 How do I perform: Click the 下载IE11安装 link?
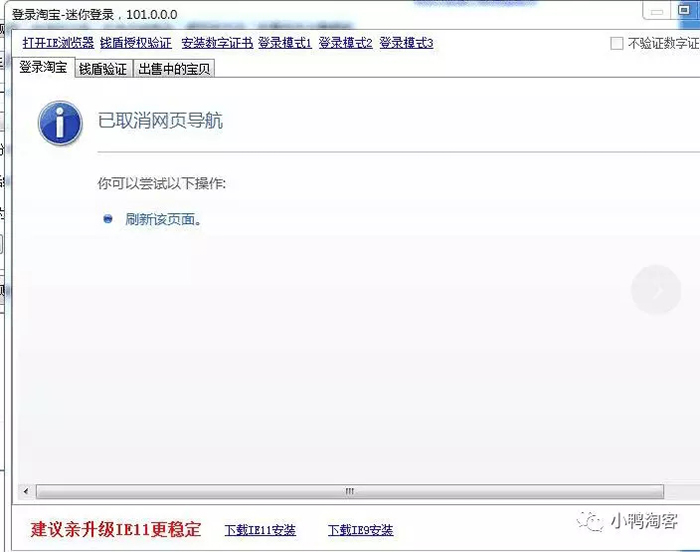click(x=260, y=530)
